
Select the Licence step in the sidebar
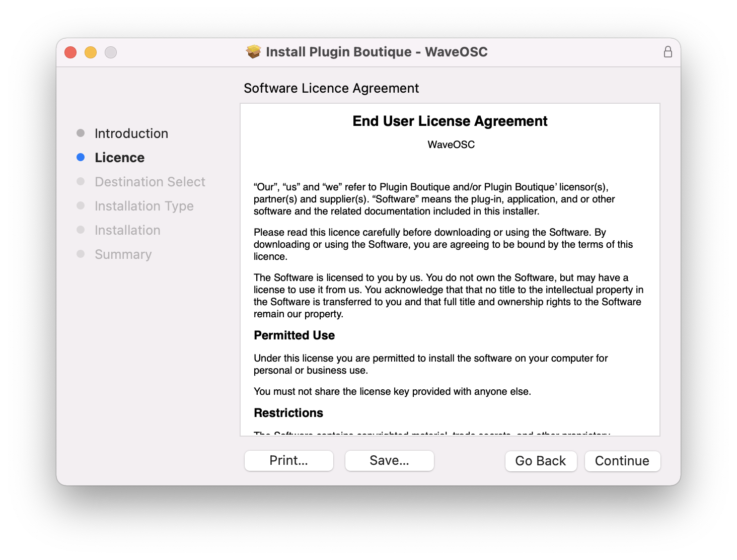pyautogui.click(x=120, y=158)
